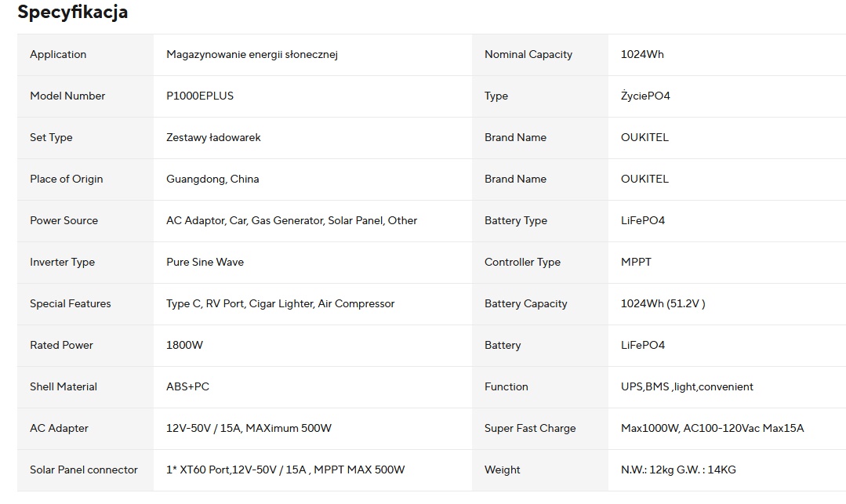Select the 1800W rated power value
846x504 pixels.
click(x=184, y=346)
